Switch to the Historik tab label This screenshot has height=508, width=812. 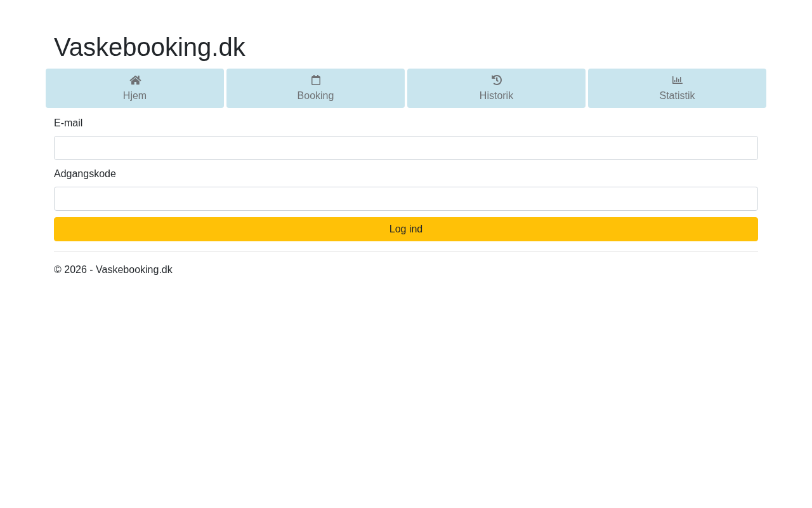[x=496, y=96]
